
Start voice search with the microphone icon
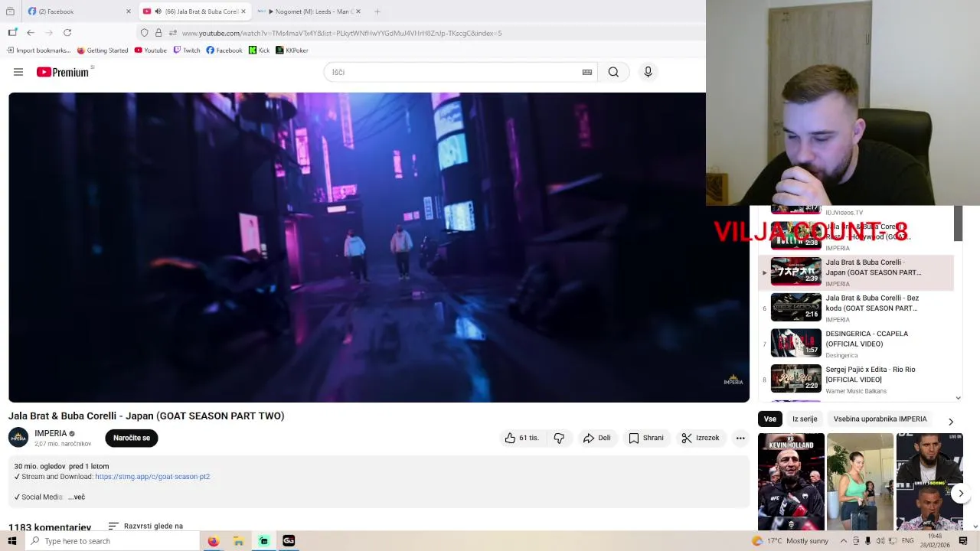(648, 72)
